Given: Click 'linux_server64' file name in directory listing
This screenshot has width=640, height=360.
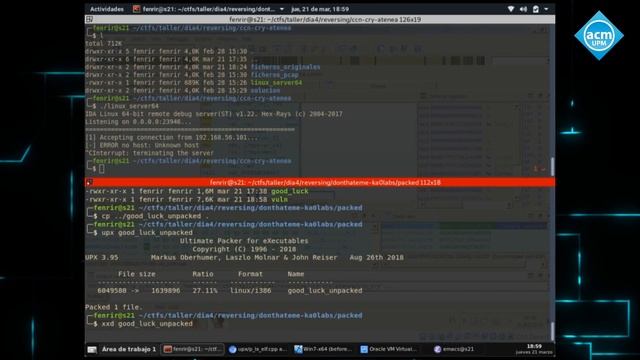Looking at the screenshot, I should 276,82.
